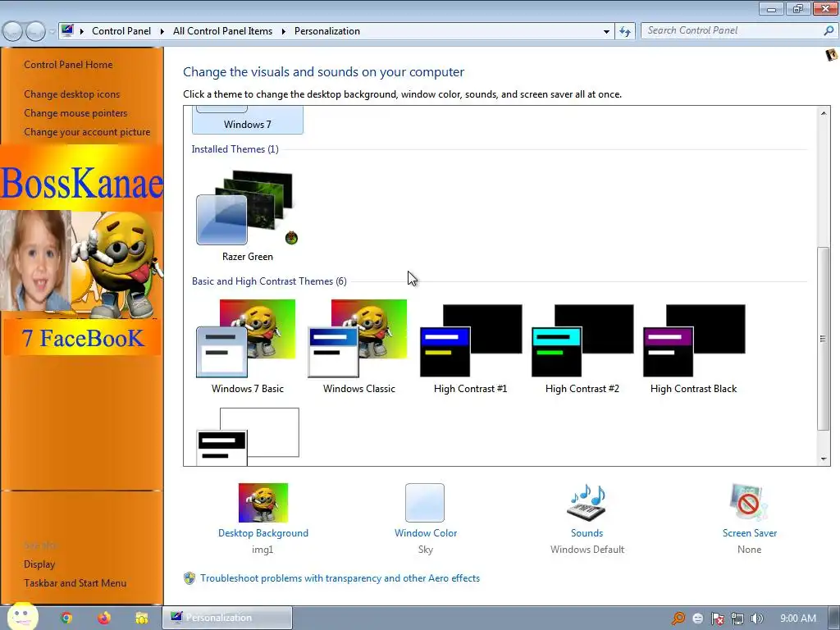The width and height of the screenshot is (840, 630).
Task: Click the shield icon beside Troubleshoot link
Action: coord(189,578)
